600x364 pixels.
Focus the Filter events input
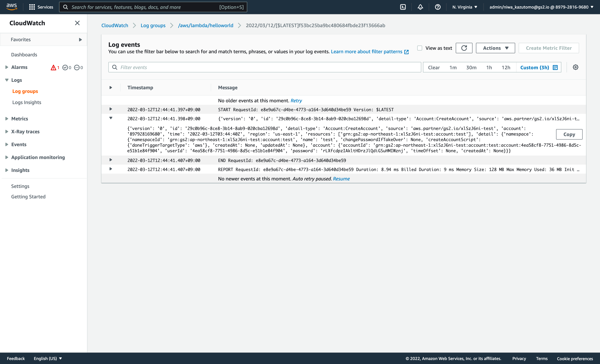tap(265, 67)
